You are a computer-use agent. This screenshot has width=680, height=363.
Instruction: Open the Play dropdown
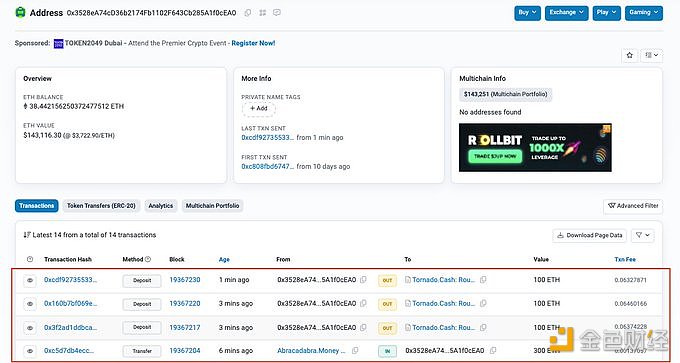click(606, 13)
